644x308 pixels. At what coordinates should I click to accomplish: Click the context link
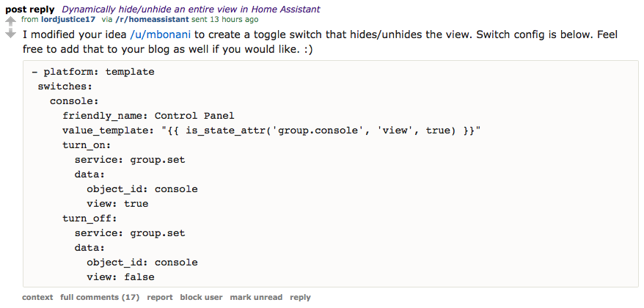[x=37, y=297]
